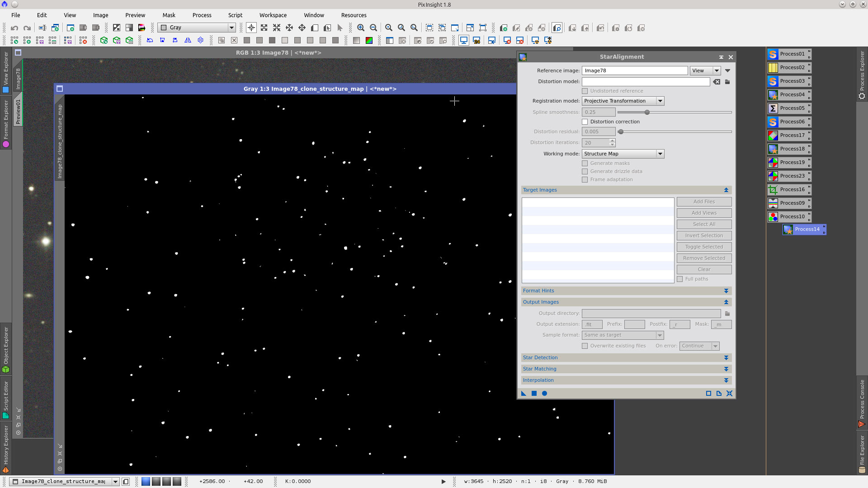Open the Working mode dropdown
This screenshot has width=868, height=488.
click(623, 154)
